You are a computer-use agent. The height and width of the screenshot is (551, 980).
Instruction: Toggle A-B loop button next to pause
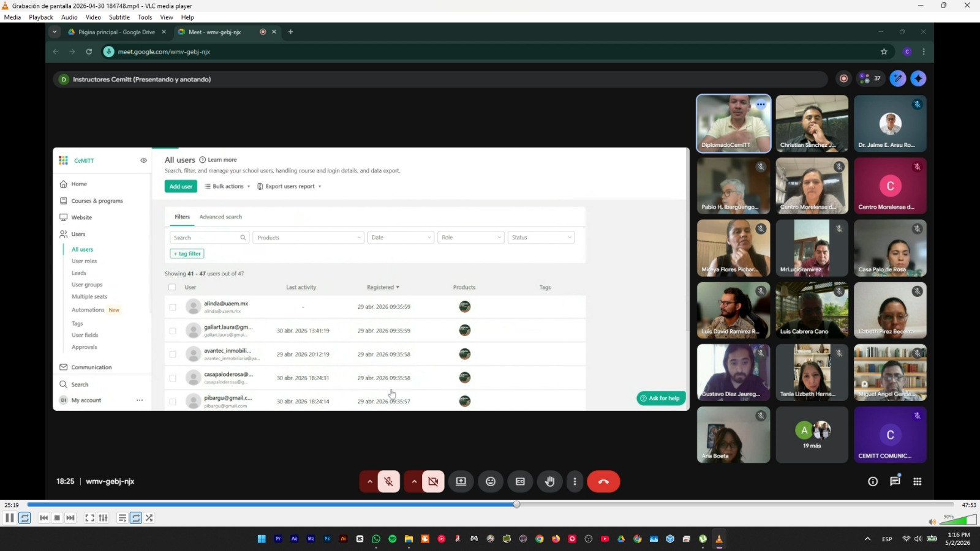tap(24, 518)
